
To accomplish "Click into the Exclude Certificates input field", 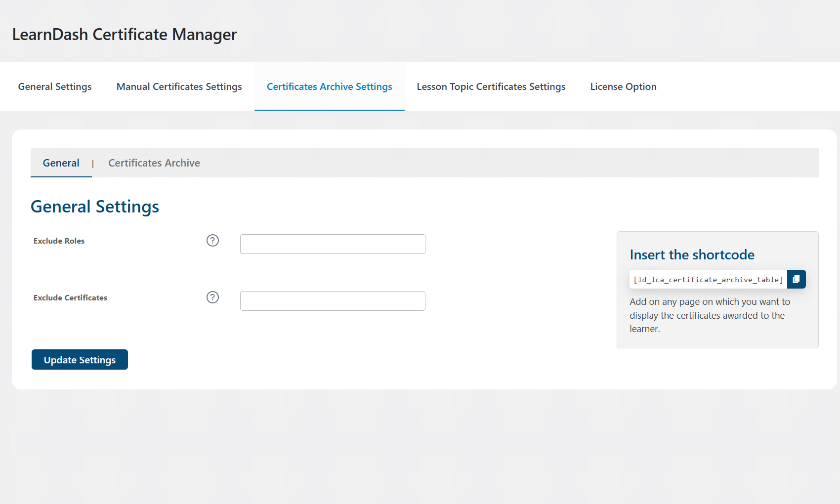I will coord(333,301).
